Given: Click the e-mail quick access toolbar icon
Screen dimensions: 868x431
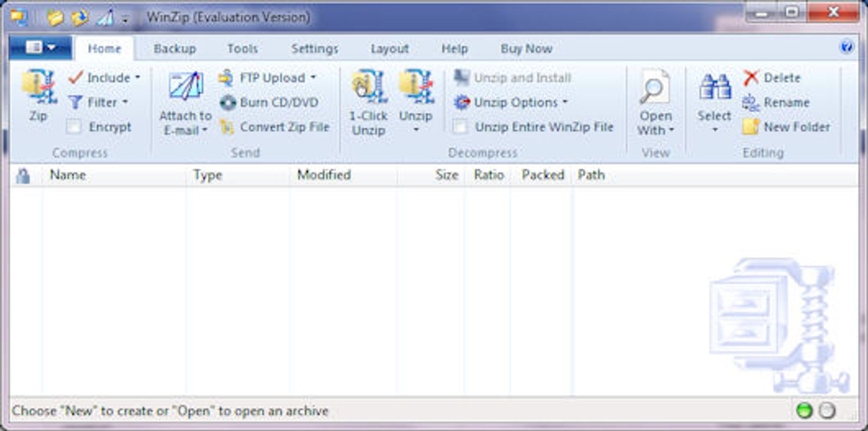Looking at the screenshot, I should click(x=105, y=17).
